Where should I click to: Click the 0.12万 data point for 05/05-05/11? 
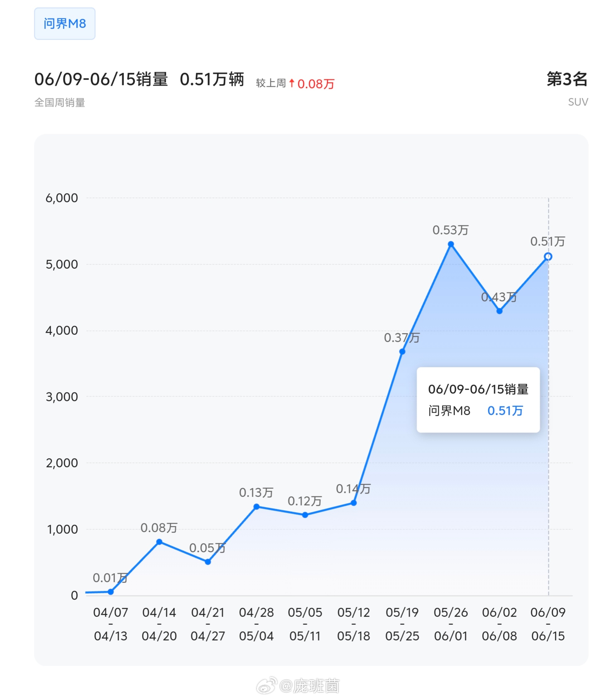305,515
